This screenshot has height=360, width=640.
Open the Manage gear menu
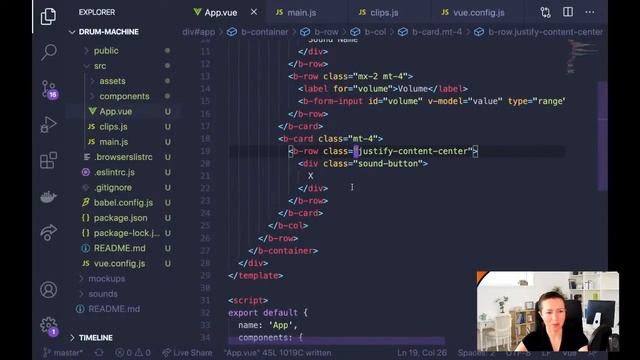[49, 326]
